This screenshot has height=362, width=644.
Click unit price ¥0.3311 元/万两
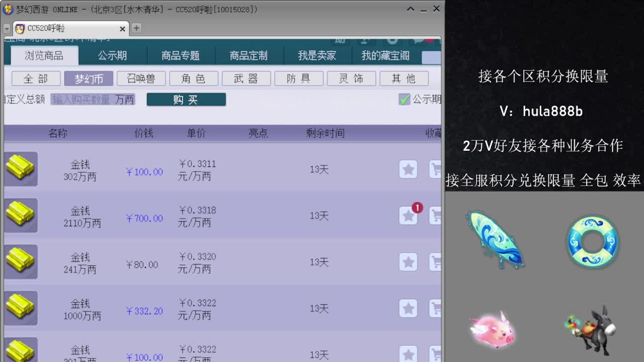point(197,170)
